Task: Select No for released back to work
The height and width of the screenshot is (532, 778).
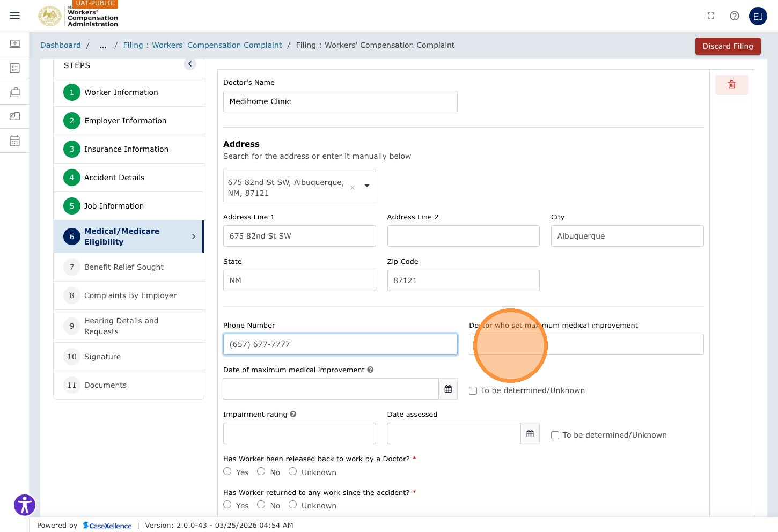Action: click(x=261, y=471)
